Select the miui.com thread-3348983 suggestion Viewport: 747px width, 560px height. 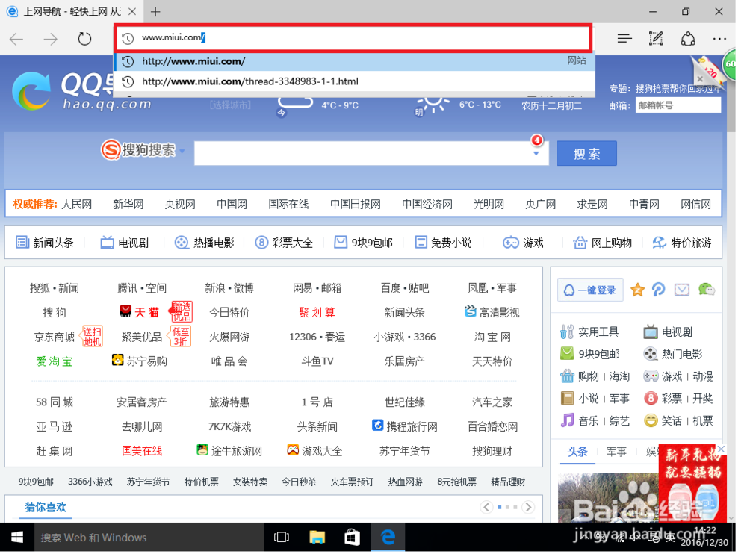[354, 81]
